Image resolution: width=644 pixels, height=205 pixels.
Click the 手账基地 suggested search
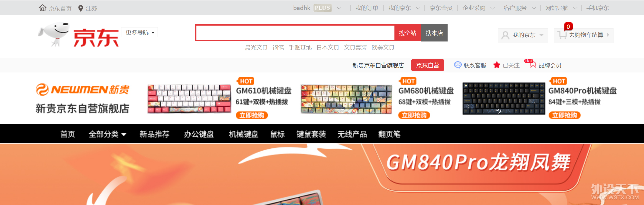coord(300,48)
